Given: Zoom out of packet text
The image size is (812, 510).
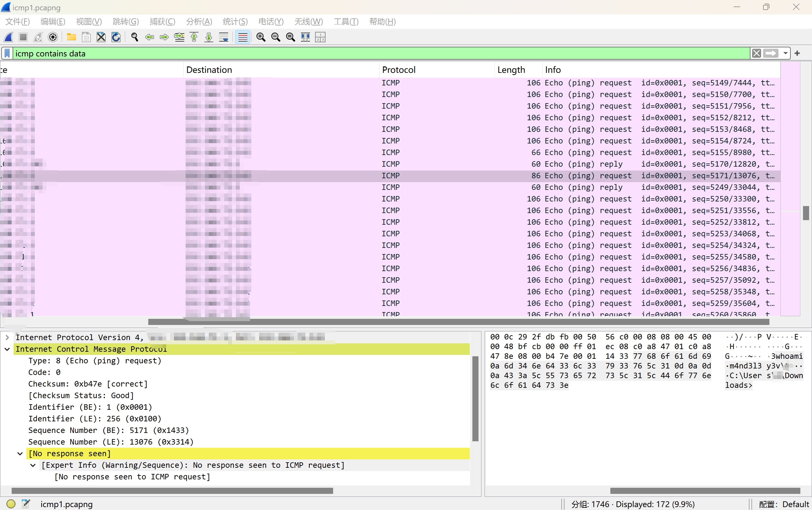Looking at the screenshot, I should point(275,37).
